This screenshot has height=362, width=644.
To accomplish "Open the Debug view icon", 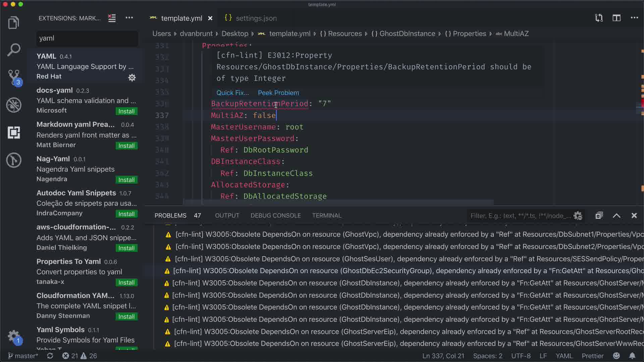I will click(x=13, y=105).
